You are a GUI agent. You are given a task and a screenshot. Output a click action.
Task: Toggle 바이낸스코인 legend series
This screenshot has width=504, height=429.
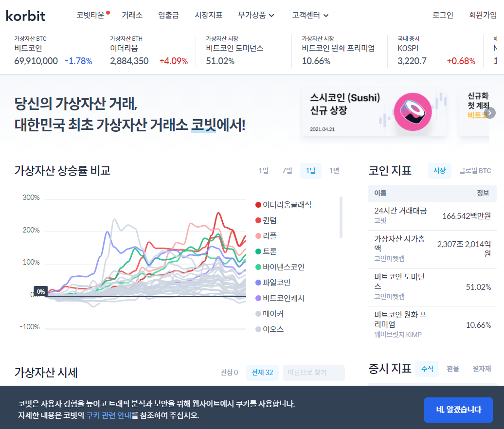[280, 267]
